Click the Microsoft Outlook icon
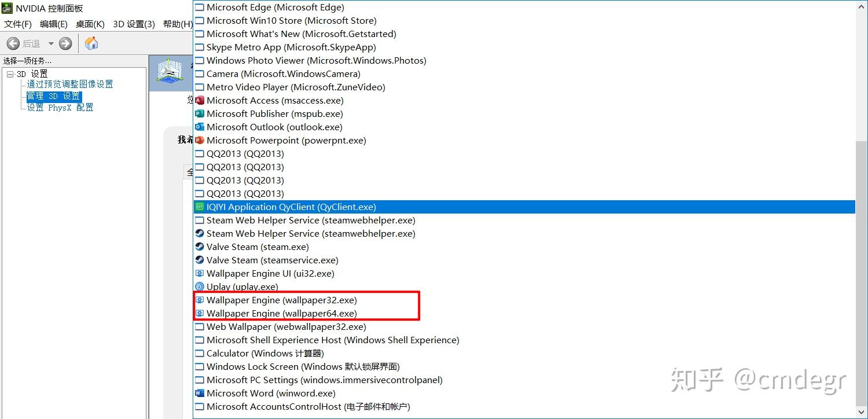 [x=200, y=127]
